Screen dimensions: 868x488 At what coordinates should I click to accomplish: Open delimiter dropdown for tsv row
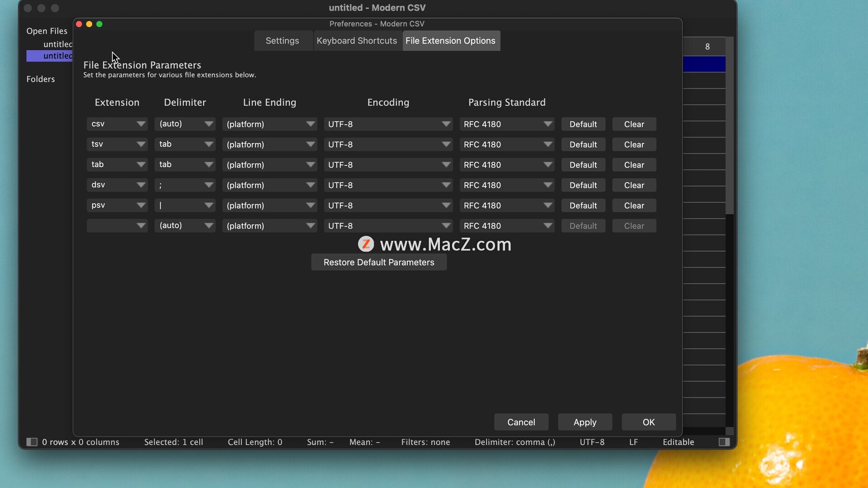pyautogui.click(x=185, y=144)
